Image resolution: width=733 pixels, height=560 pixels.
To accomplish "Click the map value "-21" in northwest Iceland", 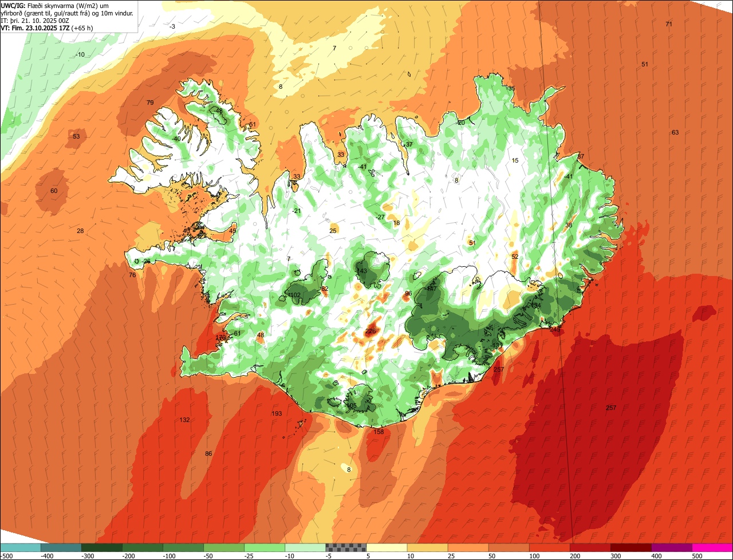I will click(295, 211).
